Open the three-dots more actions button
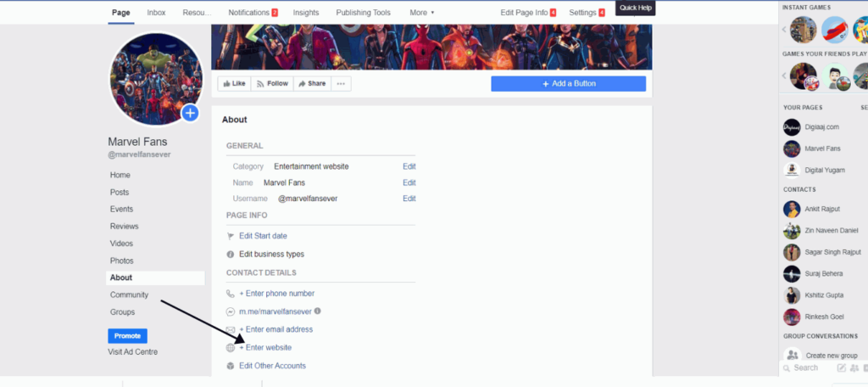 point(341,84)
